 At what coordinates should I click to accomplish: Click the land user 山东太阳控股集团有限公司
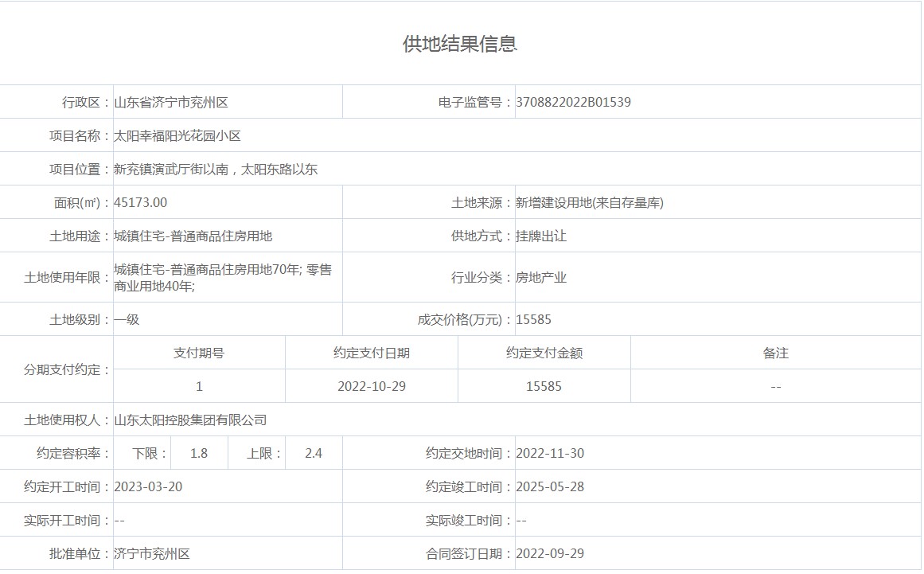point(190,420)
